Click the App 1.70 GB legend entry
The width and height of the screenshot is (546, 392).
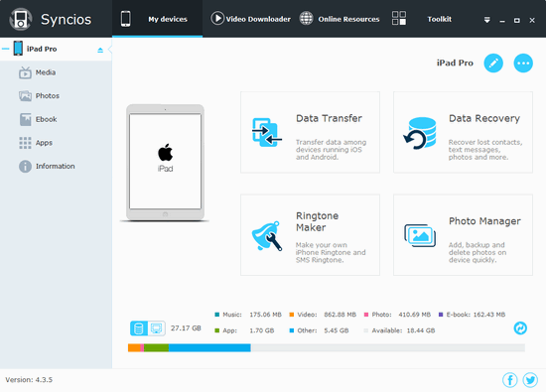coord(244,330)
